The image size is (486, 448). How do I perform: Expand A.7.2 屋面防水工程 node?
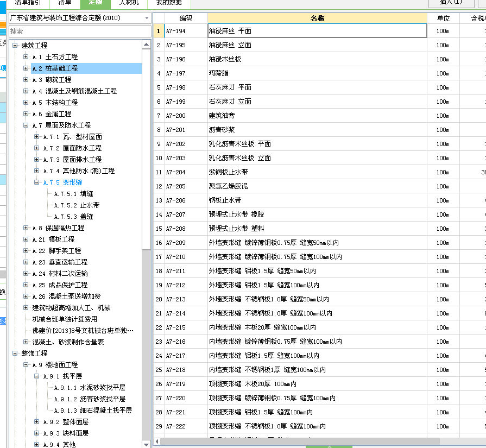click(x=36, y=148)
